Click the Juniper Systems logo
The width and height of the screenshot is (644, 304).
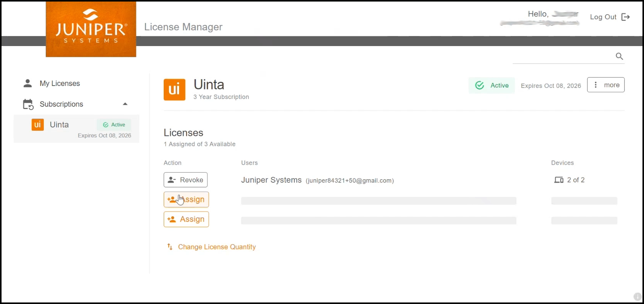point(91,29)
